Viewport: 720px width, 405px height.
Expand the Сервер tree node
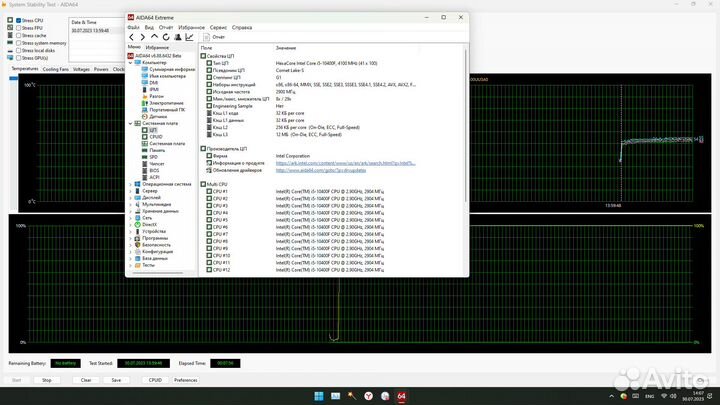click(130, 191)
